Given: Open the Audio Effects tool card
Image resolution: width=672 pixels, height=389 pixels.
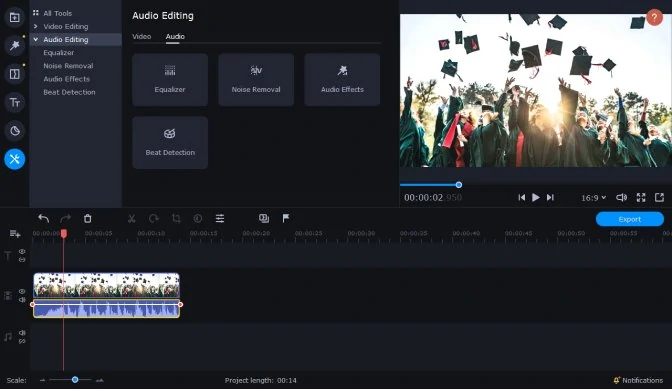Looking at the screenshot, I should (x=342, y=80).
